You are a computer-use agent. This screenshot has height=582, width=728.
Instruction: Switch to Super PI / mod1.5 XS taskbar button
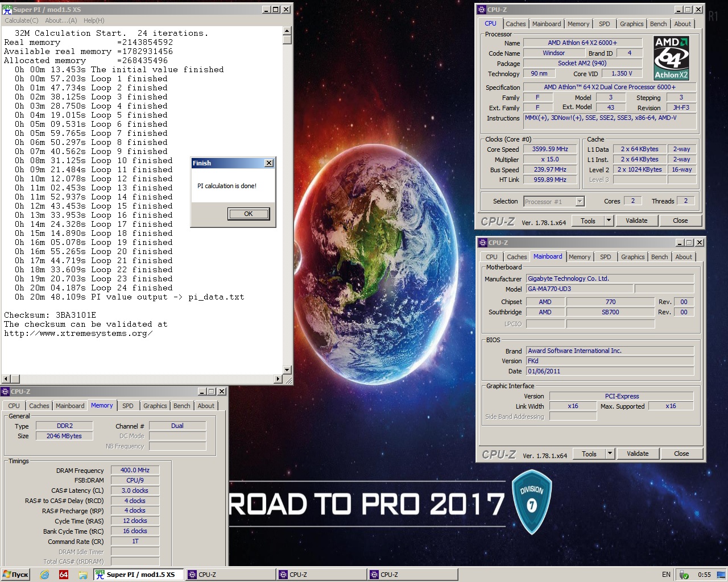(x=139, y=575)
